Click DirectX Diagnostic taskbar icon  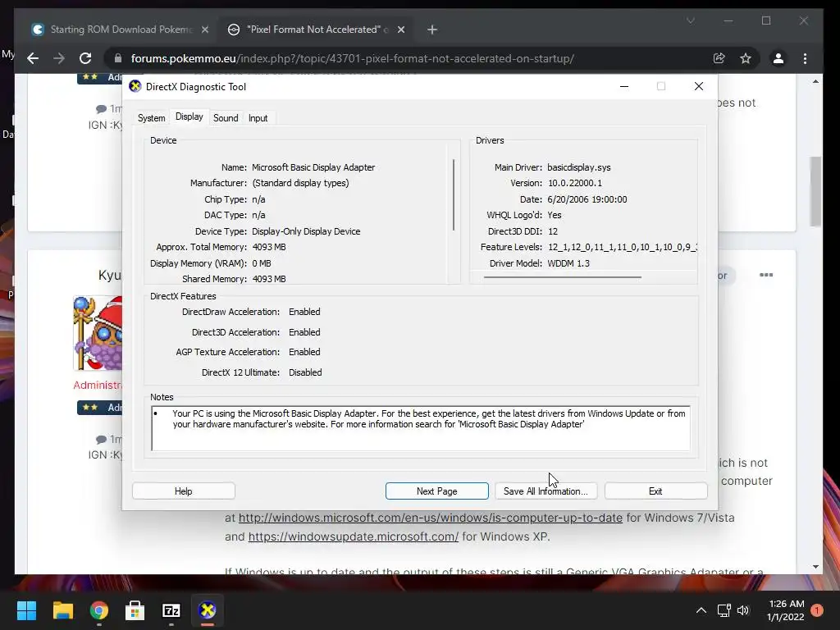pos(208,610)
